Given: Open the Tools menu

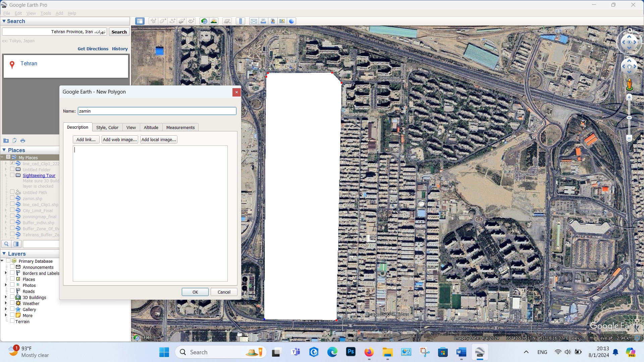Looking at the screenshot, I should click(x=46, y=13).
